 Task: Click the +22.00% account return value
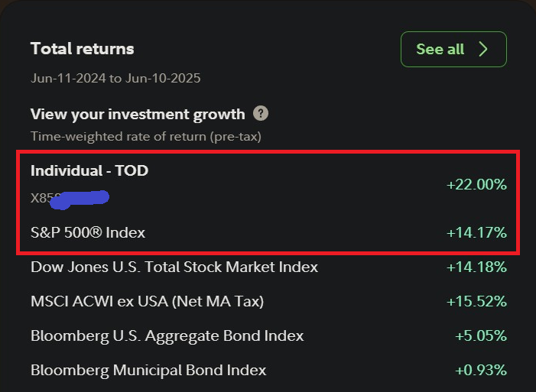coord(476,184)
